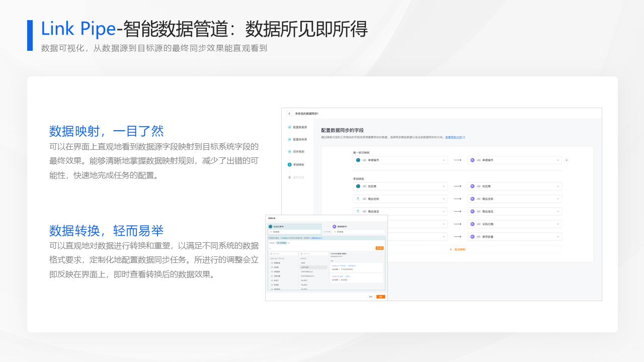Image resolution: width=644 pixels, height=362 pixels.
Task: Open the source 商品信息 dropdown
Action: pos(400,211)
